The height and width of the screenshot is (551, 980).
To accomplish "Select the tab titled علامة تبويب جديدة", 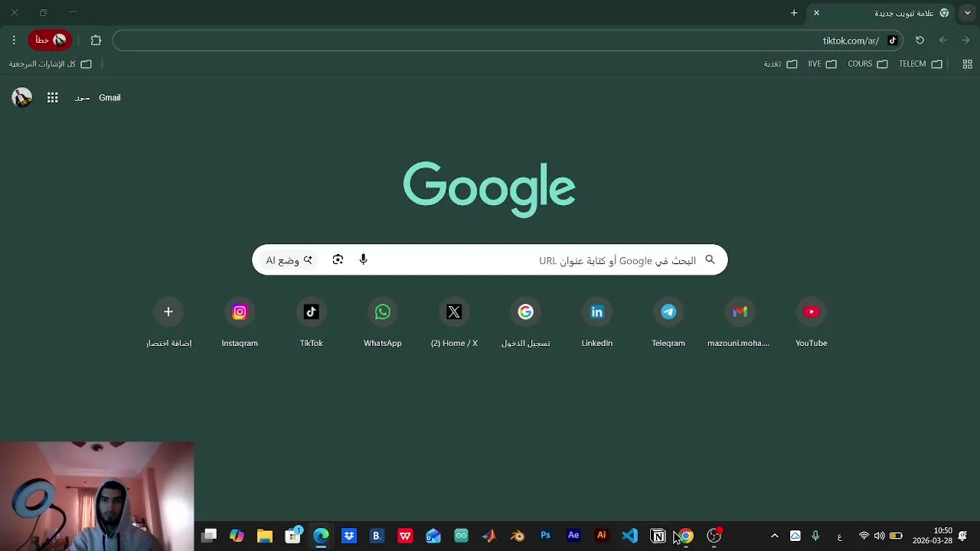I will tap(880, 13).
